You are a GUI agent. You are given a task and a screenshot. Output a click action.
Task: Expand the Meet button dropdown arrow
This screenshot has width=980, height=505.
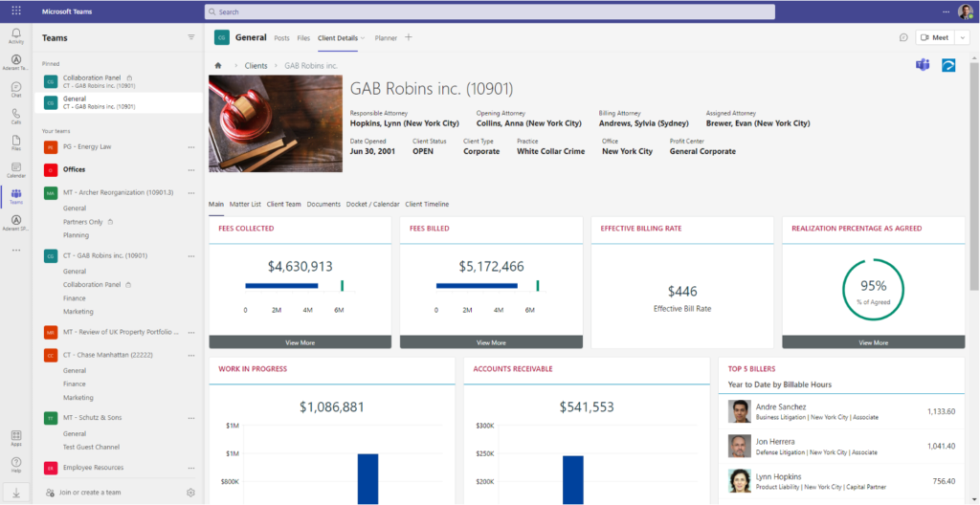pyautogui.click(x=962, y=37)
